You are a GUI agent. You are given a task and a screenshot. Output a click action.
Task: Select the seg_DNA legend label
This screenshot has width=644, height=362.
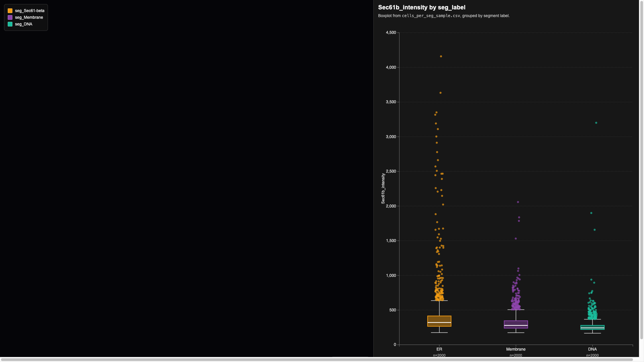[23, 24]
